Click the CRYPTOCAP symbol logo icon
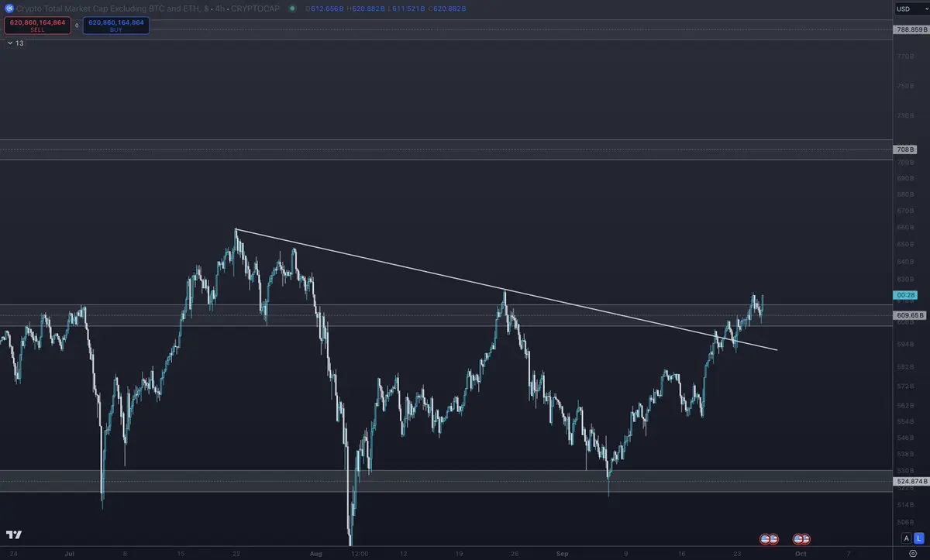Viewport: 930px width, 560px height. coord(9,8)
